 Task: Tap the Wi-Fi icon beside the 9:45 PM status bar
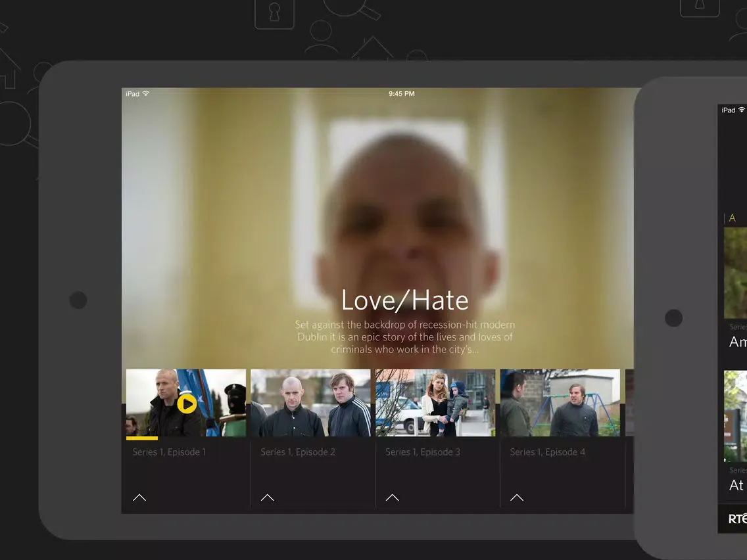pos(146,93)
